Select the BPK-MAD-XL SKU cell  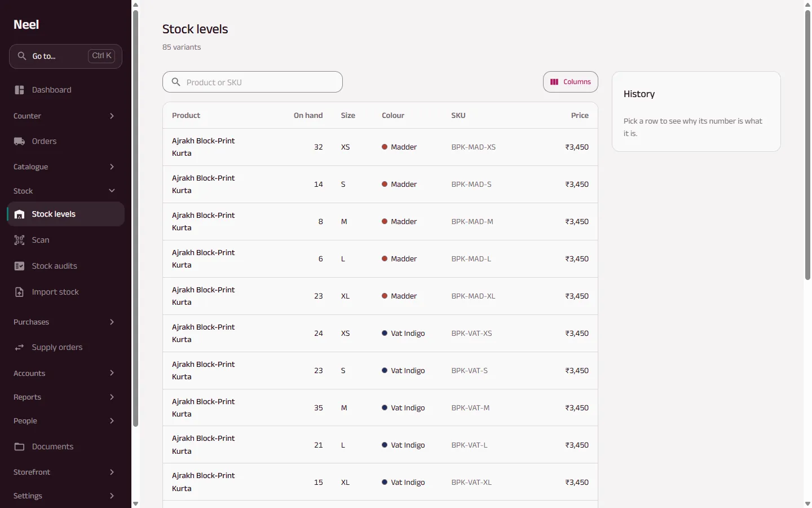(x=474, y=296)
